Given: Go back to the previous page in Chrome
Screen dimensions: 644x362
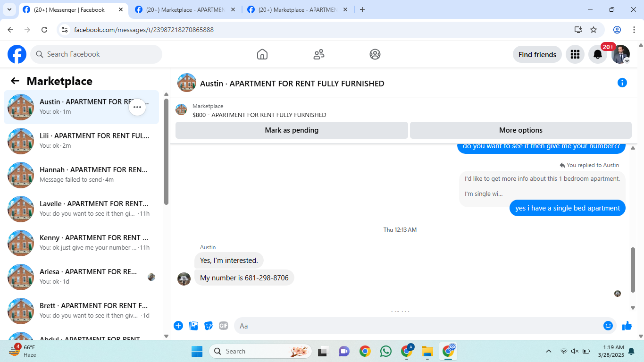Looking at the screenshot, I should click(10, 30).
